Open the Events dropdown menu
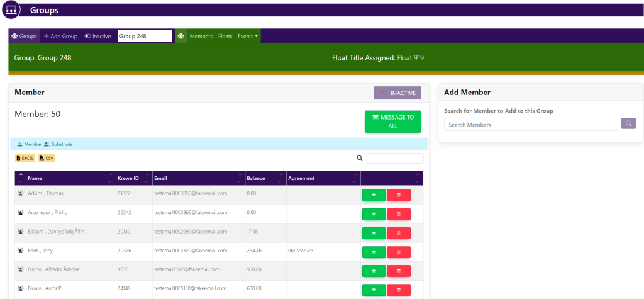The image size is (644, 299). click(248, 37)
